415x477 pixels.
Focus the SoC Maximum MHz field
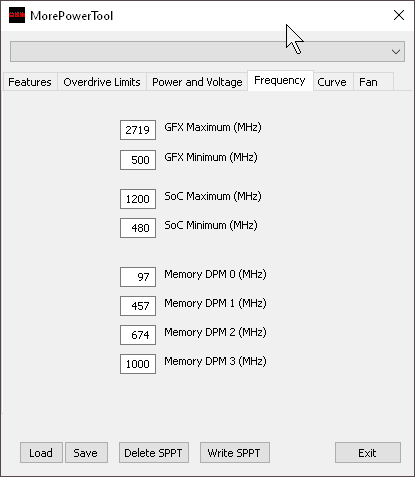pyautogui.click(x=138, y=199)
